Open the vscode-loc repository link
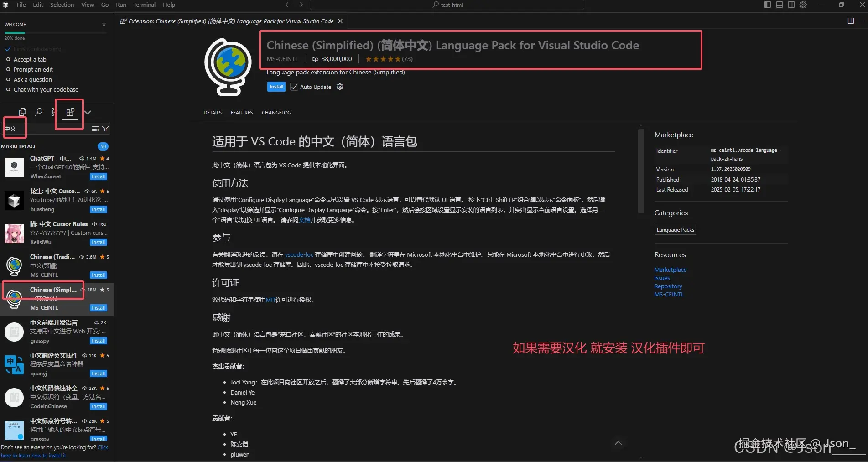Screen dimensions: 868x462 point(299,254)
